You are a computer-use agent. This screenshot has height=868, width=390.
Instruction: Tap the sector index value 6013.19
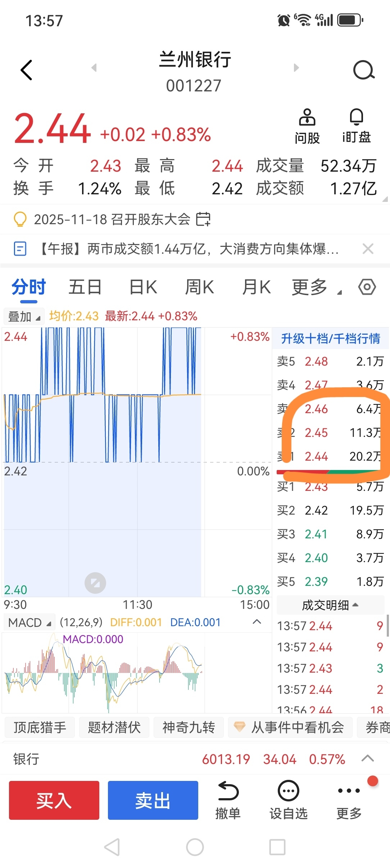point(226,759)
